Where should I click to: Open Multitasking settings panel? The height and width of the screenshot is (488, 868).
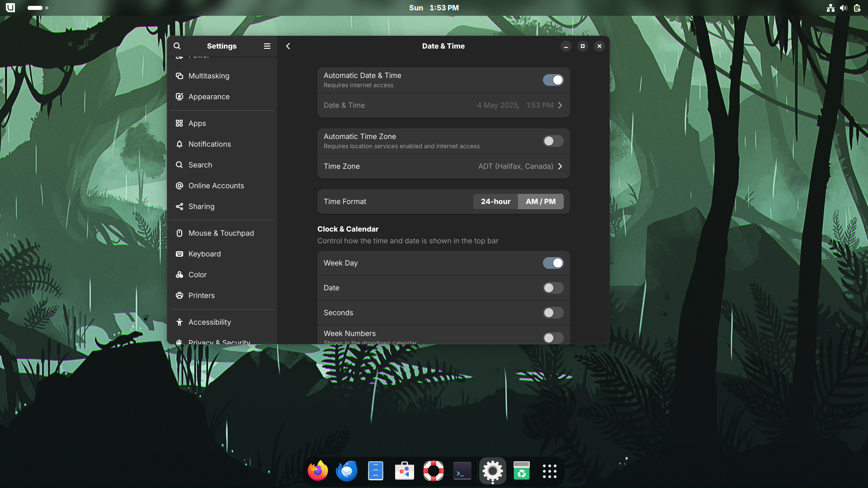click(x=222, y=76)
